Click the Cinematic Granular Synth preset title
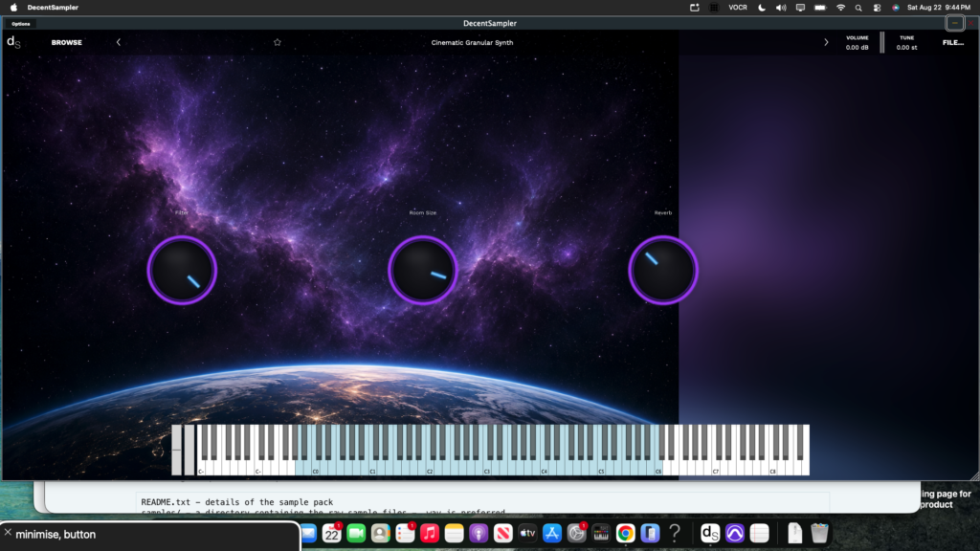The height and width of the screenshot is (551, 980). click(472, 42)
